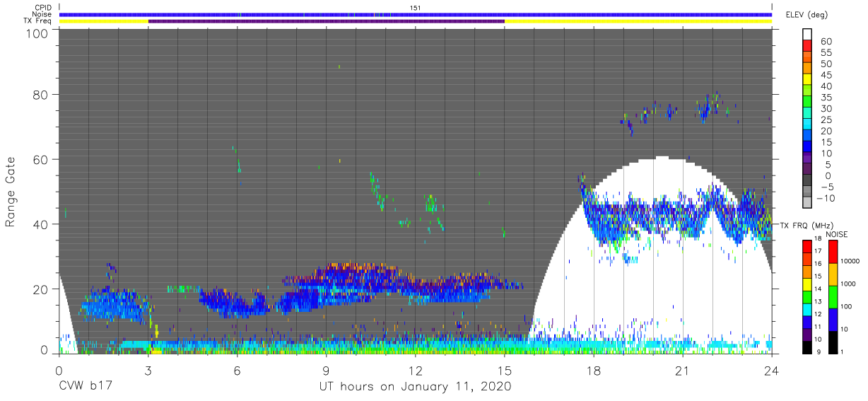Select the CPID value "151"
The height and width of the screenshot is (401, 868).
tap(416, 8)
